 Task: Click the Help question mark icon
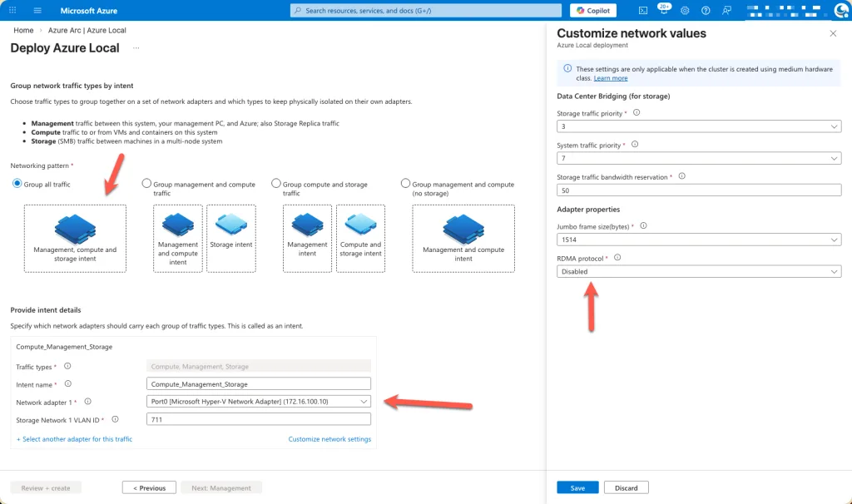click(x=706, y=11)
